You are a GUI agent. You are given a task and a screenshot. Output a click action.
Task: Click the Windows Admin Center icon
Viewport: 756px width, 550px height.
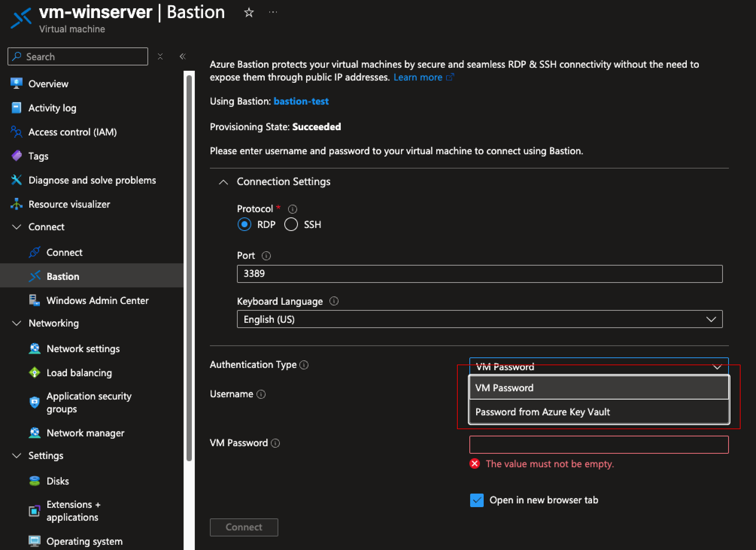point(34,300)
